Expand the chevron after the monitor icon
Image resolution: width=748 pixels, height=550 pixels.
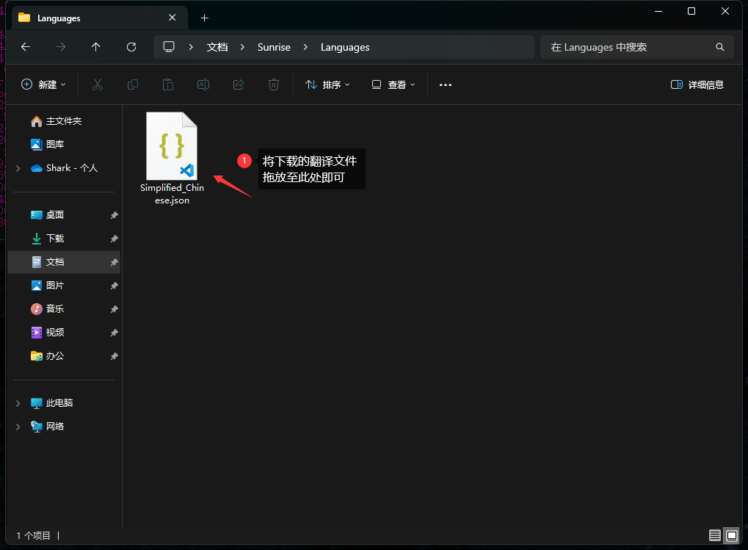pos(191,47)
